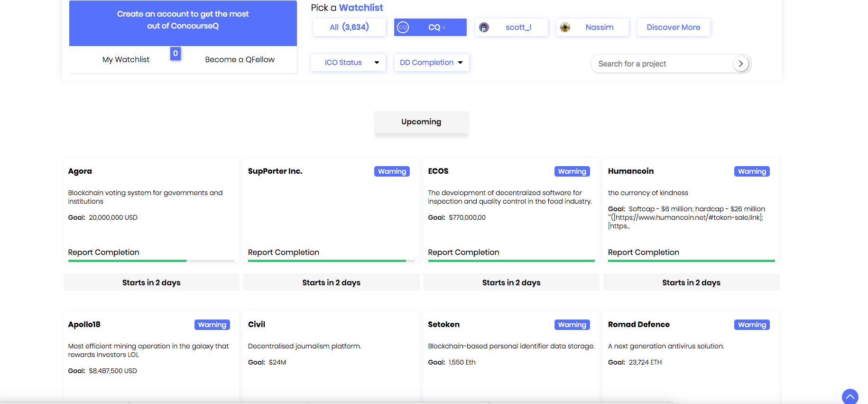868x404 pixels.
Task: Click Nassim's avatar icon
Action: [565, 28]
